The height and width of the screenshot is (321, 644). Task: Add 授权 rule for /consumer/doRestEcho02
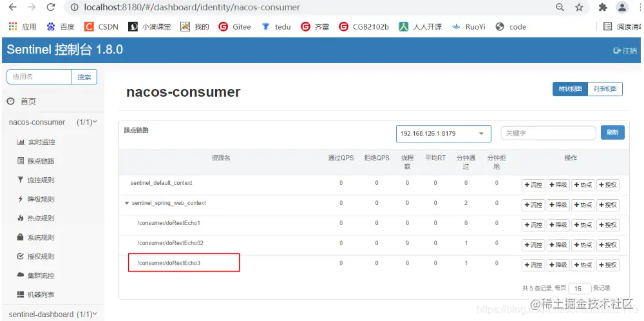pos(608,246)
